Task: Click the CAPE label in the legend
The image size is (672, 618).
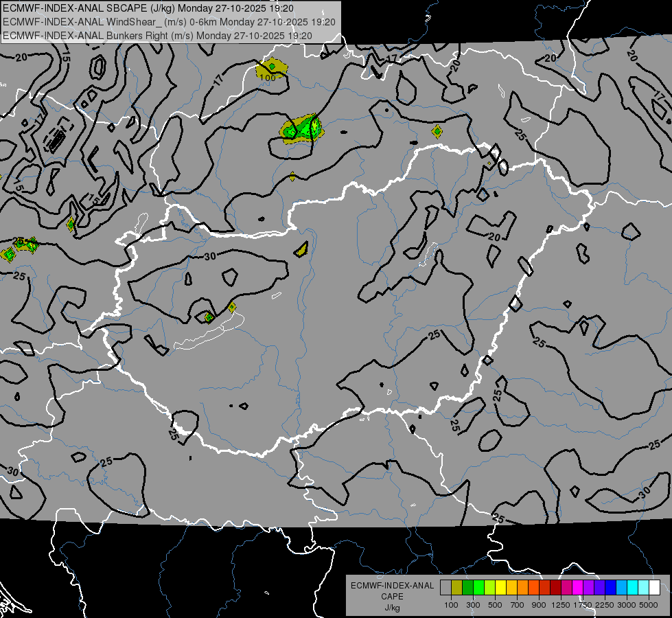Action: [392, 597]
